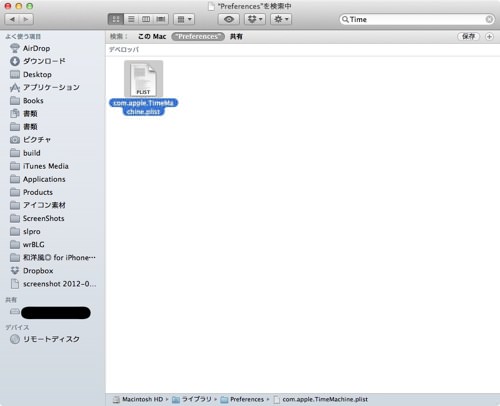Go back with the back arrow

pos(12,19)
